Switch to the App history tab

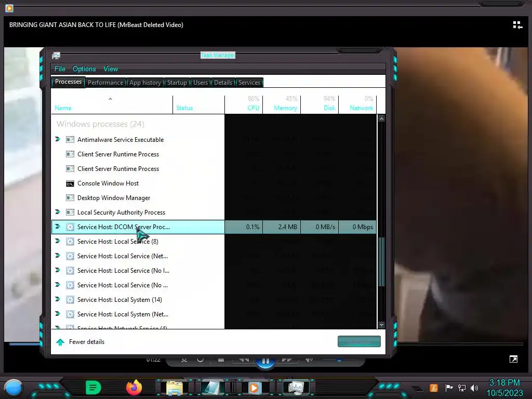click(x=145, y=83)
